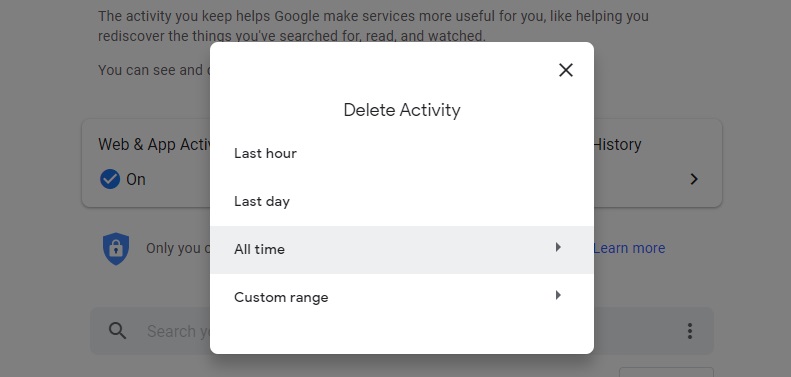Click the blue shield lock icon

click(x=116, y=248)
